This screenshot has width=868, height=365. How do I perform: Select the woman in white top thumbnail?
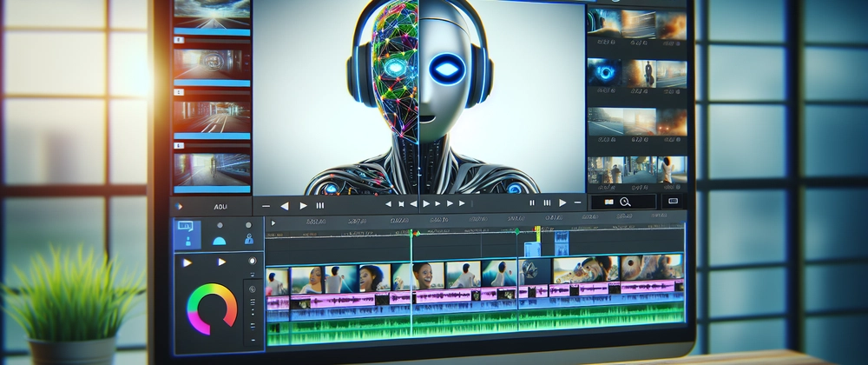pyautogui.click(x=671, y=169)
